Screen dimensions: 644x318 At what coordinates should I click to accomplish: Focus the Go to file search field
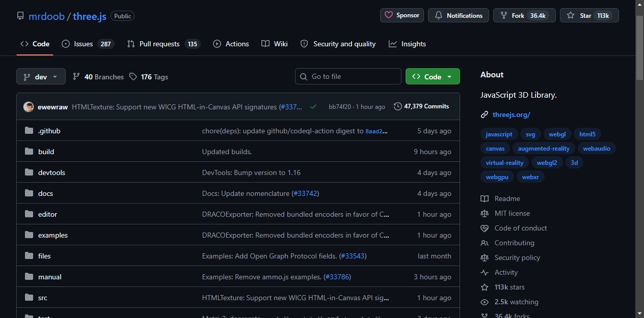point(348,76)
